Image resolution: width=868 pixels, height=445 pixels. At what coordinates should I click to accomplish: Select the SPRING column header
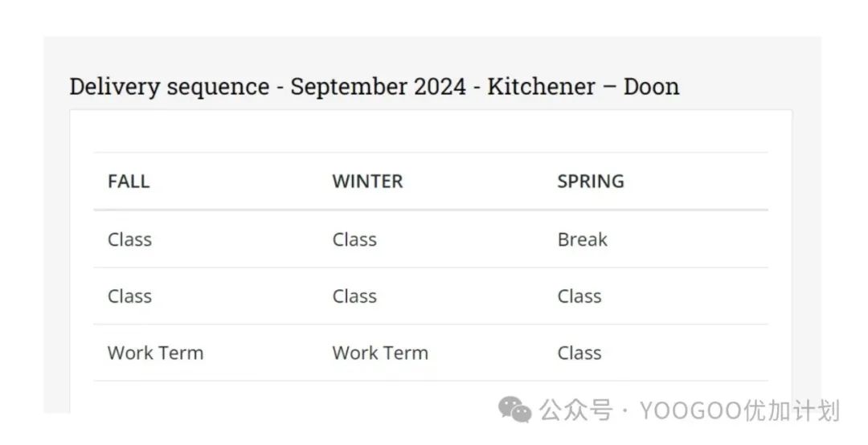[591, 182]
